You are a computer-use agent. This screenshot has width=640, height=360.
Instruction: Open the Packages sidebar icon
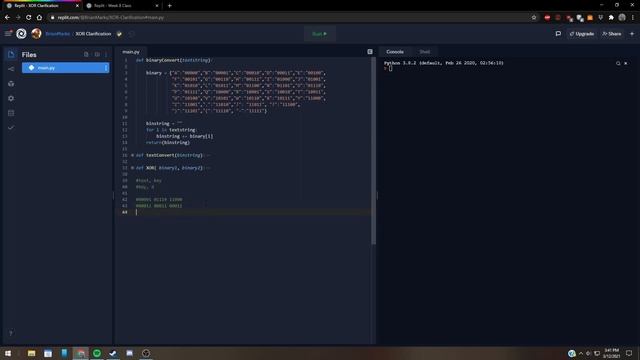click(x=11, y=84)
